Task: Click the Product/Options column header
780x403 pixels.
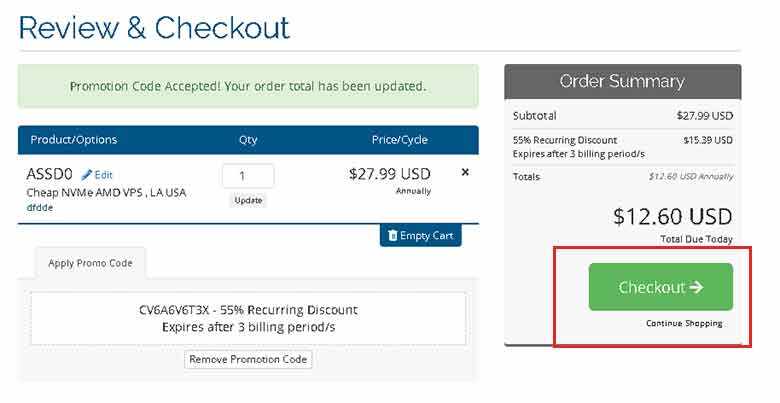Action: tap(74, 140)
